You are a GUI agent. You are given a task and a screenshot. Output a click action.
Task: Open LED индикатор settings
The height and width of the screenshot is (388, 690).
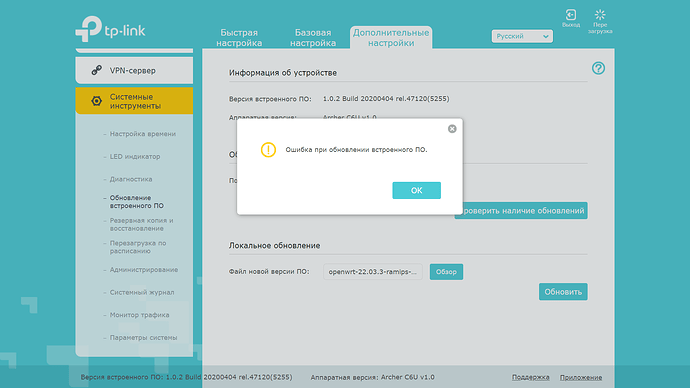135,157
